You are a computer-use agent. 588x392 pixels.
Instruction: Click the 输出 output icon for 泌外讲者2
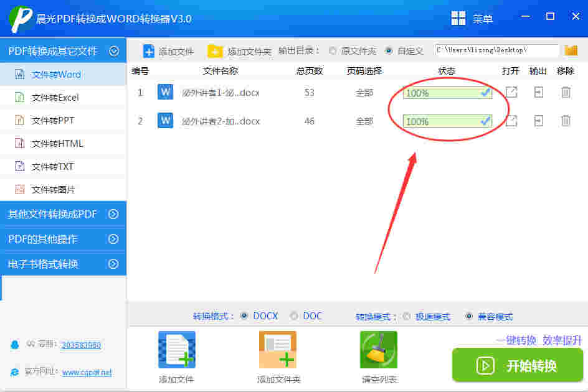(x=538, y=121)
